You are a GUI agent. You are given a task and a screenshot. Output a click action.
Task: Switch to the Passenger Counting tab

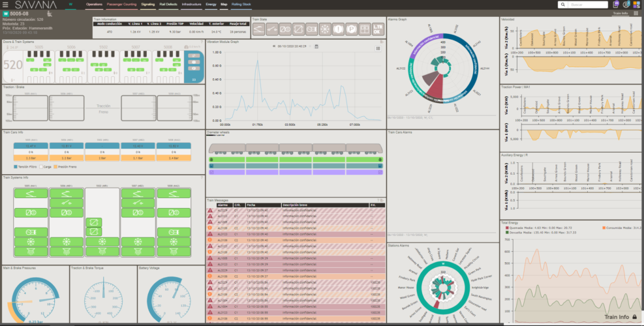point(121,5)
